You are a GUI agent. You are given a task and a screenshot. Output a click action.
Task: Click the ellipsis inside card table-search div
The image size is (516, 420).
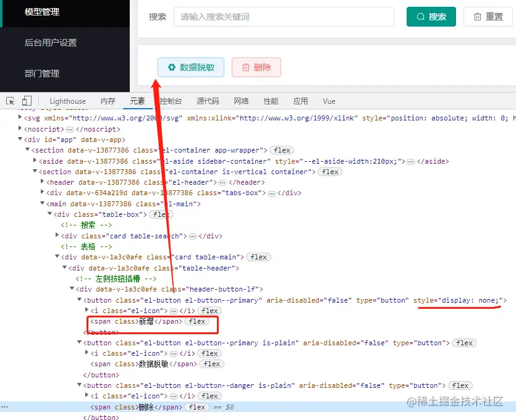193,236
